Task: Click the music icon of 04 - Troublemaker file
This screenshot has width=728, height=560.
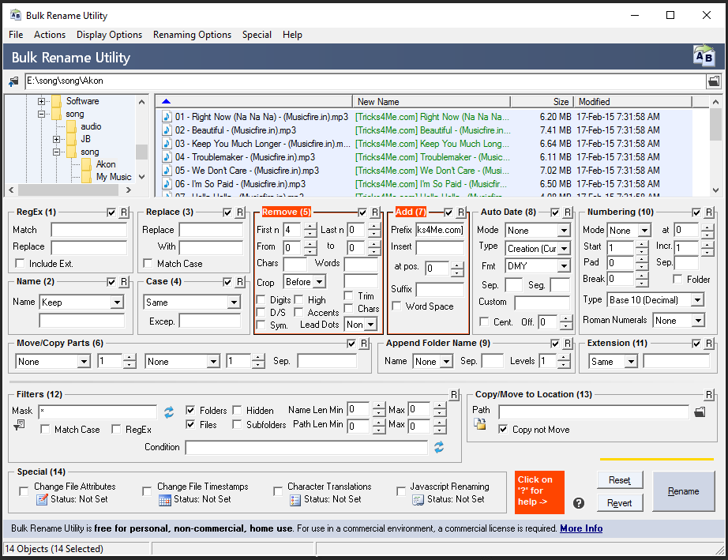Action: (x=167, y=157)
